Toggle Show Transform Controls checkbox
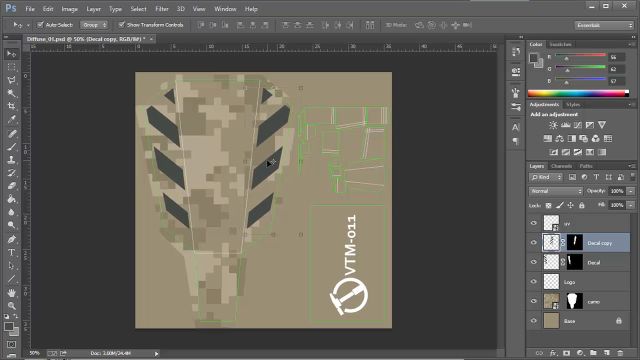The width and height of the screenshot is (640, 360). (121, 25)
